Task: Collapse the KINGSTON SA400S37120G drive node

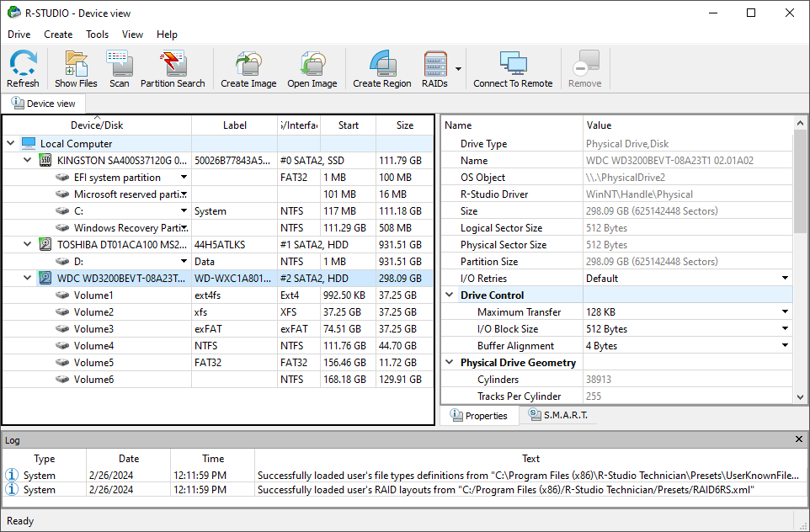Action: pyautogui.click(x=28, y=160)
